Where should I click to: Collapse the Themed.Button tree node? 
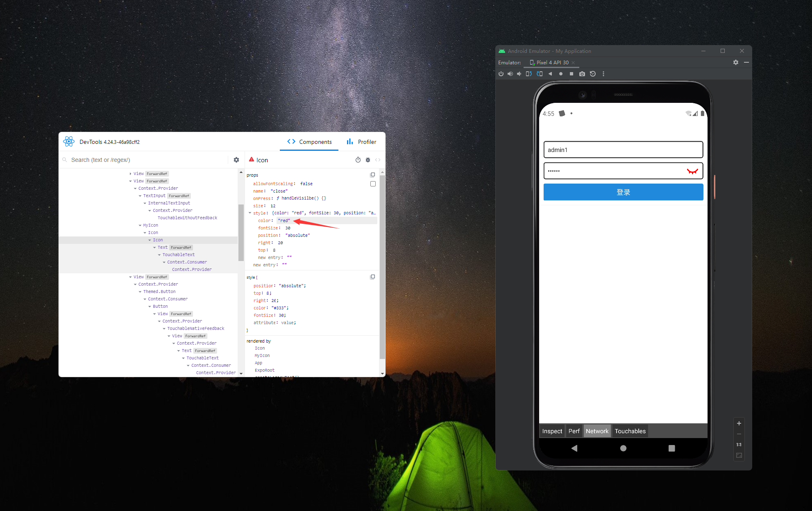tap(140, 292)
